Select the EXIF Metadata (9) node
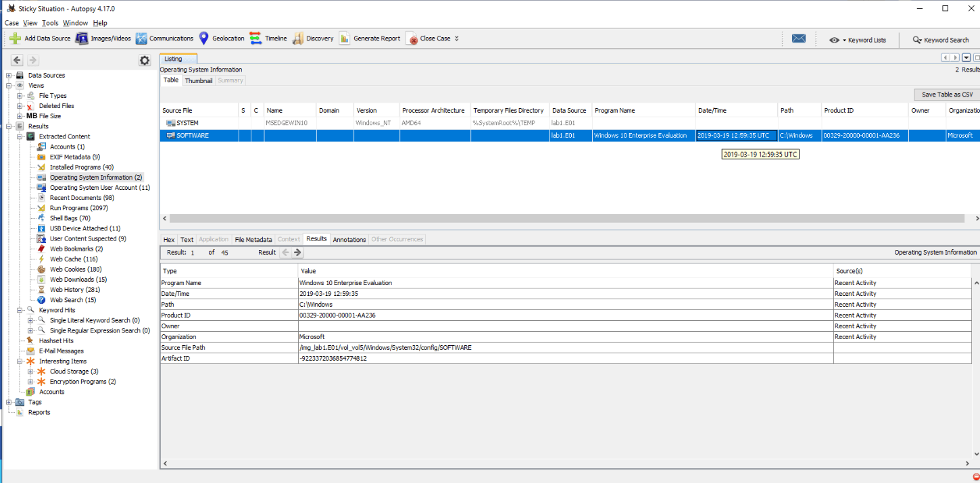This screenshot has height=483, width=980. [x=75, y=157]
